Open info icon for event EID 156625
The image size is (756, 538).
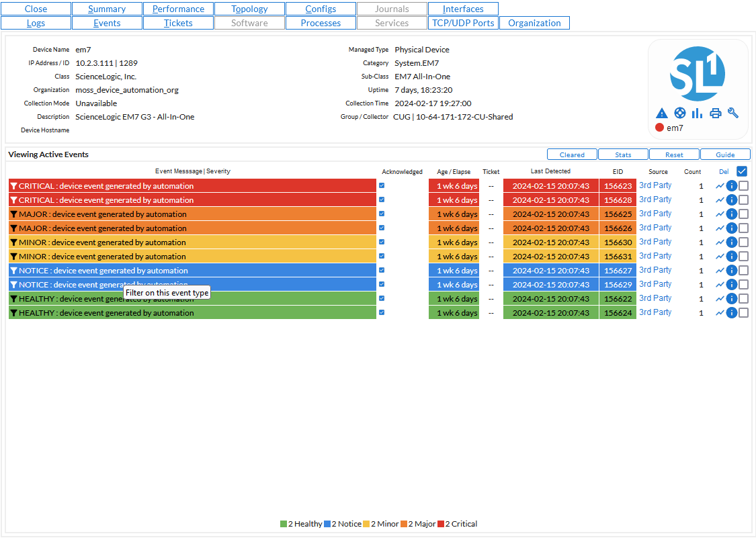[x=732, y=214]
